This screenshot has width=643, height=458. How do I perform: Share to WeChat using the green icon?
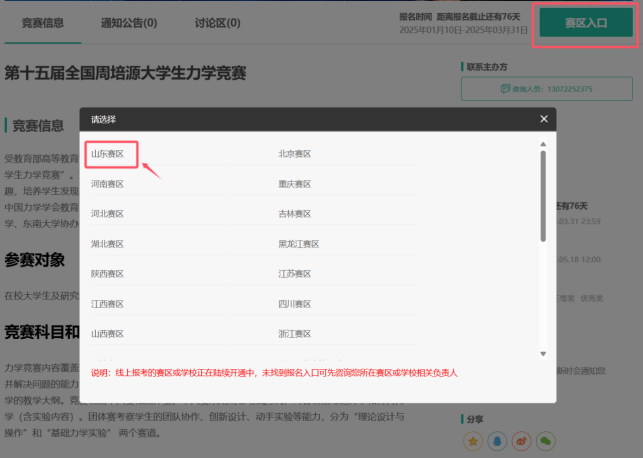545,441
